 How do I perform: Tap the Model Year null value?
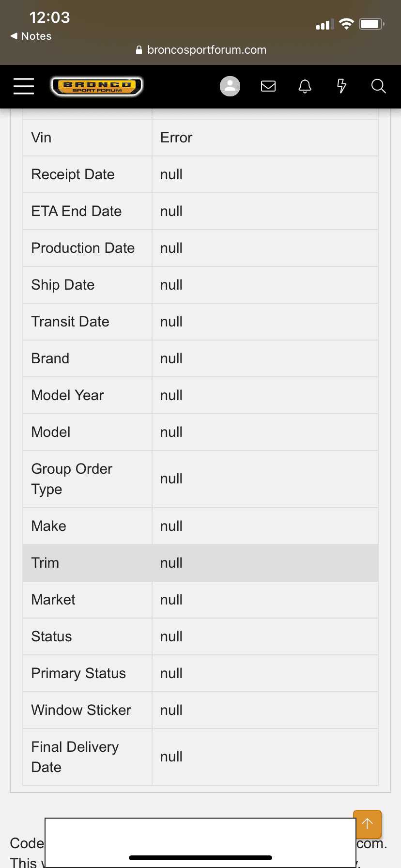[x=171, y=395]
